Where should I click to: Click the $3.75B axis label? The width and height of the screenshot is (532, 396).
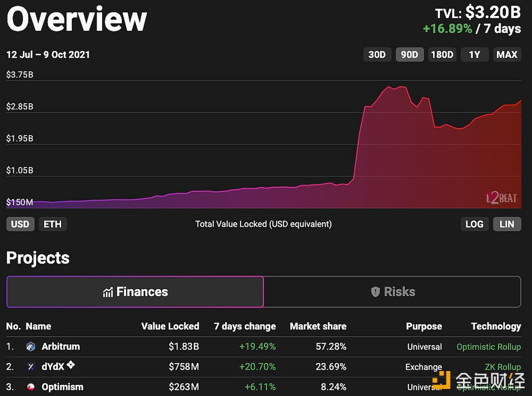[20, 75]
